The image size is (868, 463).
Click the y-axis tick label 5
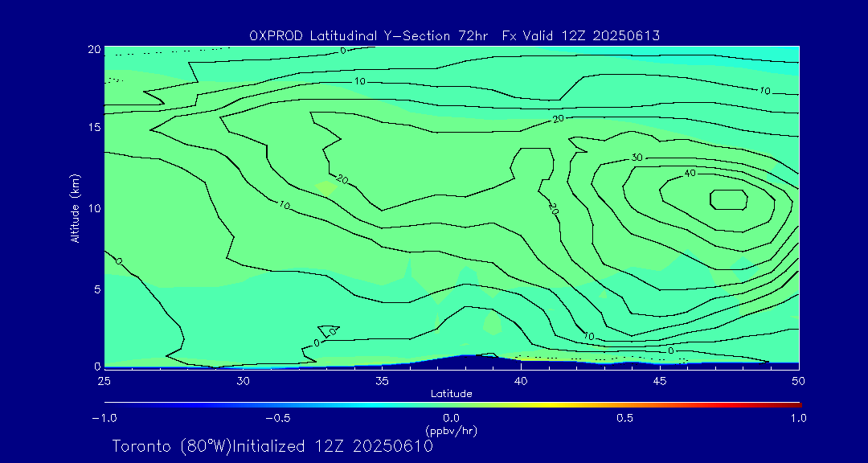96,289
